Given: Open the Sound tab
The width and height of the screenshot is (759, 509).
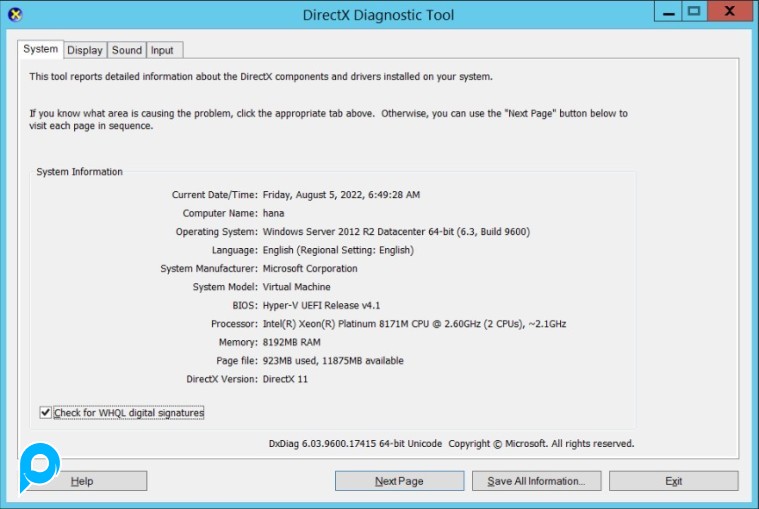Looking at the screenshot, I should (x=127, y=50).
